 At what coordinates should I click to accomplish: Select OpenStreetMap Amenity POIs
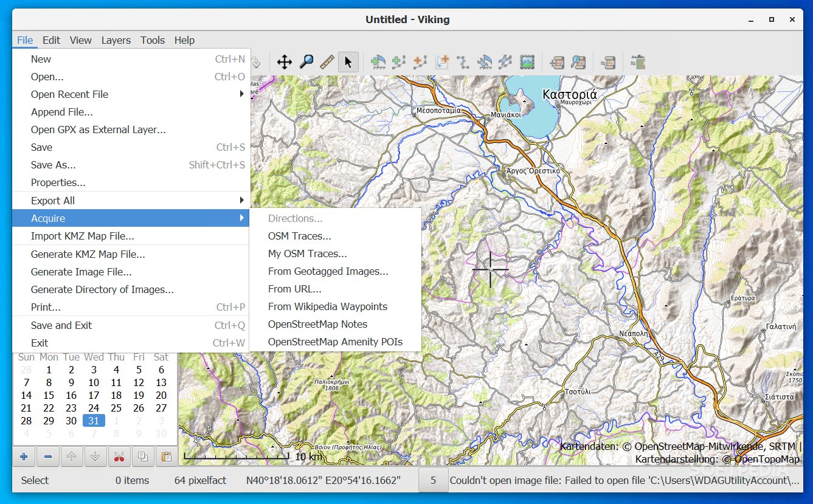pos(336,342)
